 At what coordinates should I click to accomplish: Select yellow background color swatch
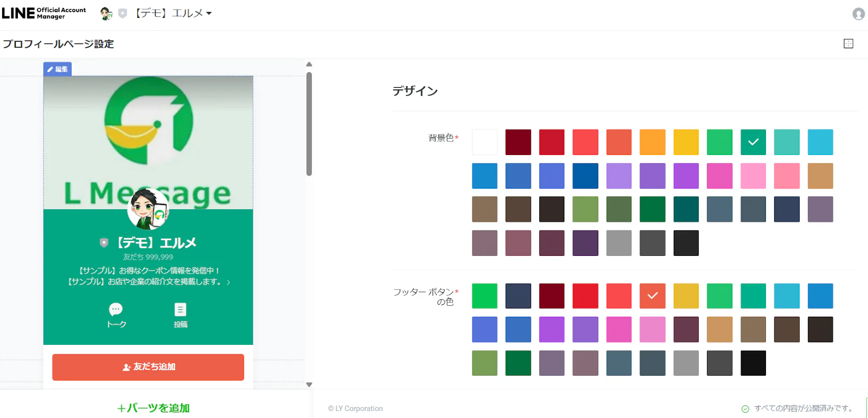point(686,142)
